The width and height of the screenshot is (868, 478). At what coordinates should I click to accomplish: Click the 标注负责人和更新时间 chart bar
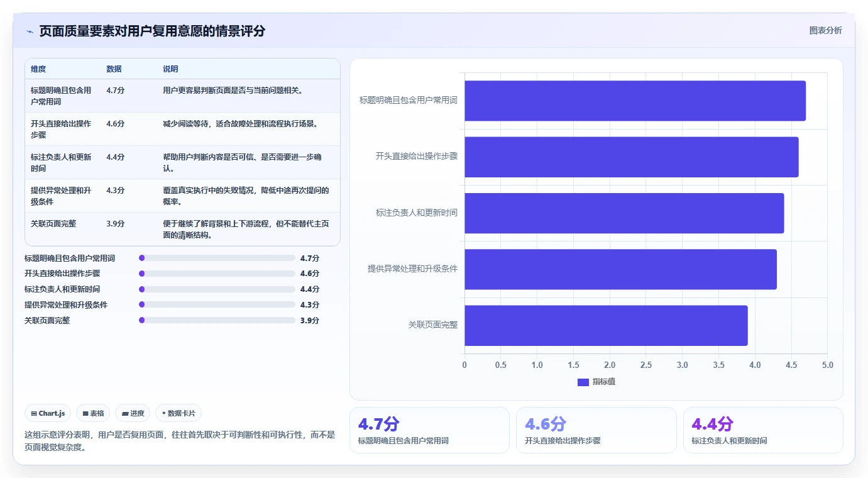tap(624, 213)
